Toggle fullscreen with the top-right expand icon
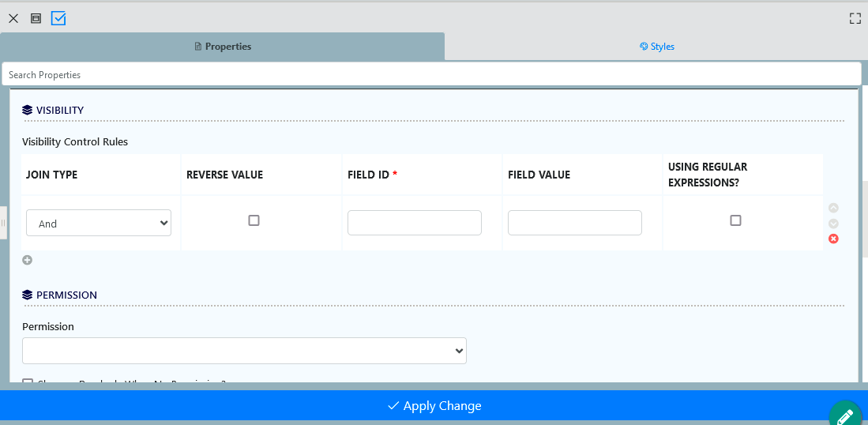This screenshot has width=868, height=425. coord(855,18)
